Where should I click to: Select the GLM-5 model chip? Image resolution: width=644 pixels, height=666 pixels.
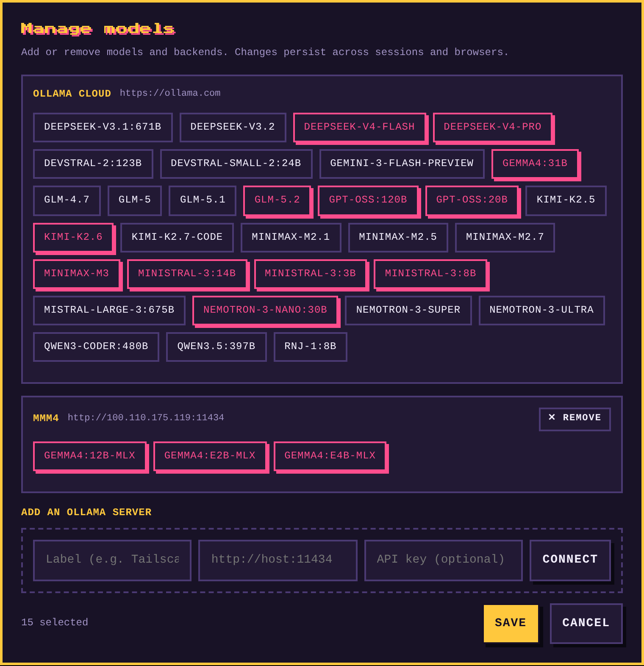click(x=135, y=200)
